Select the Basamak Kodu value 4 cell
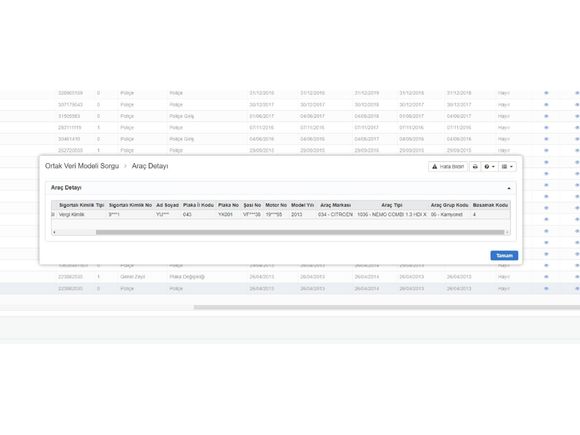580x435 pixels. point(490,215)
